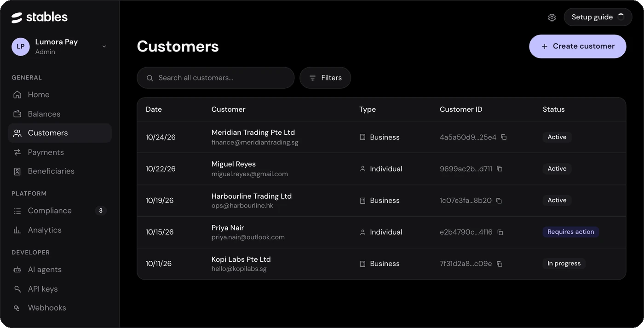Click Business type icon for Meridian Trading
Viewport: 644px width, 328px height.
pos(362,137)
